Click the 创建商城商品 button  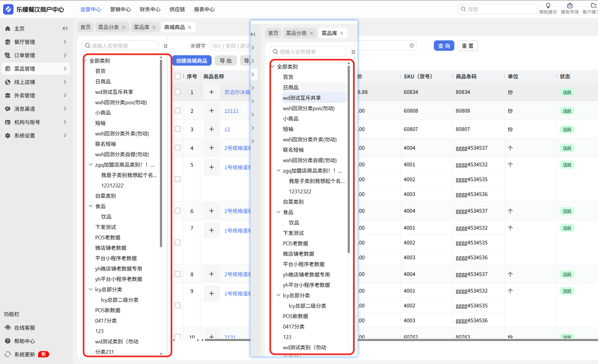pyautogui.click(x=192, y=61)
